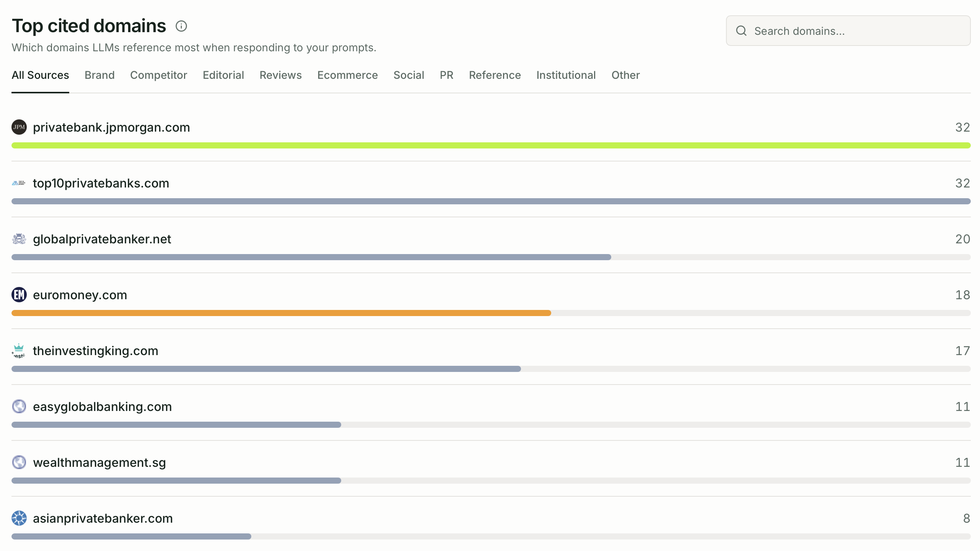
Task: Switch to the Ecommerce tab
Action: click(x=348, y=75)
